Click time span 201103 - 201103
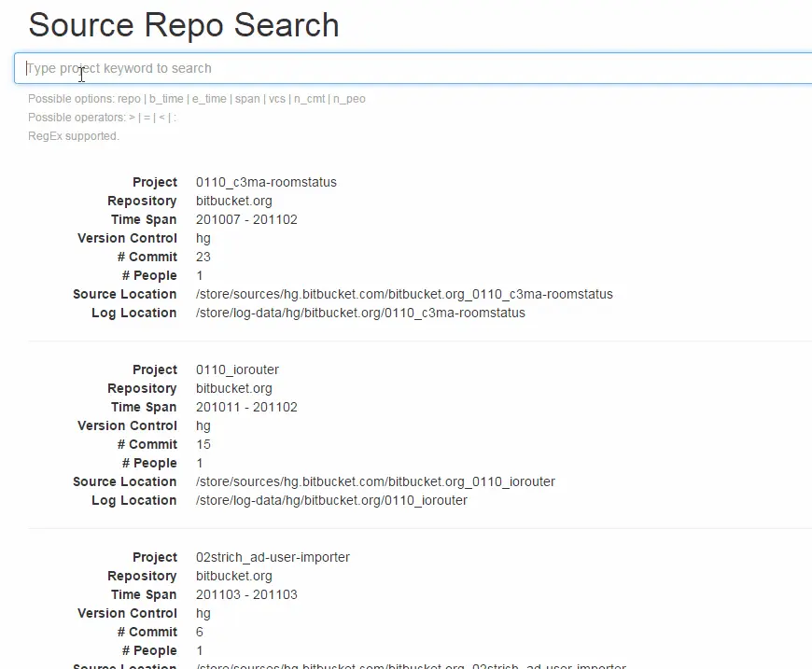Image resolution: width=812 pixels, height=669 pixels. (x=246, y=594)
